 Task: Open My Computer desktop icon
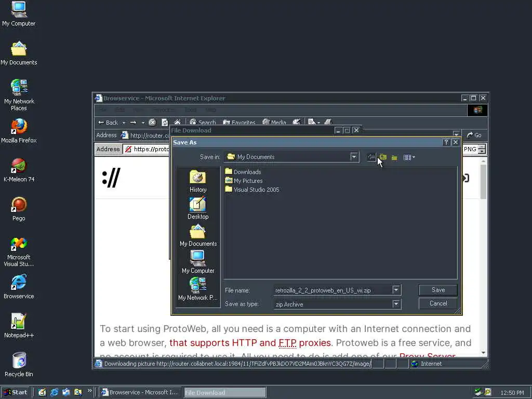click(x=19, y=14)
